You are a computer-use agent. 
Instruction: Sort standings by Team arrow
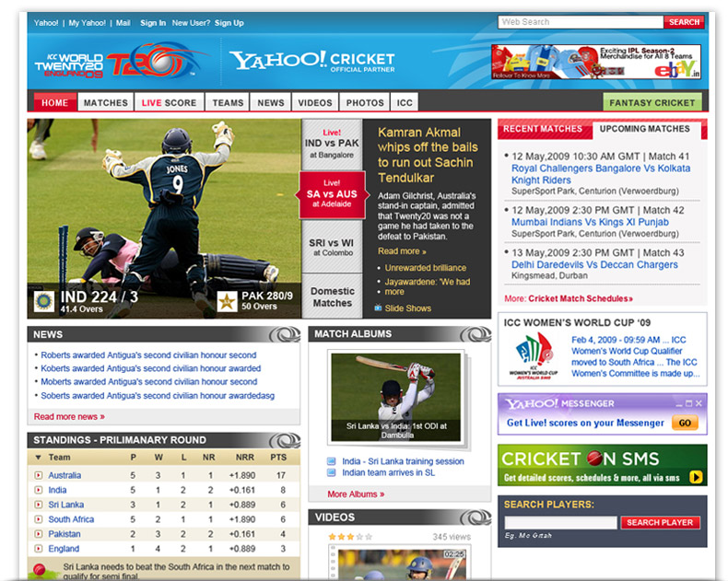coord(38,458)
